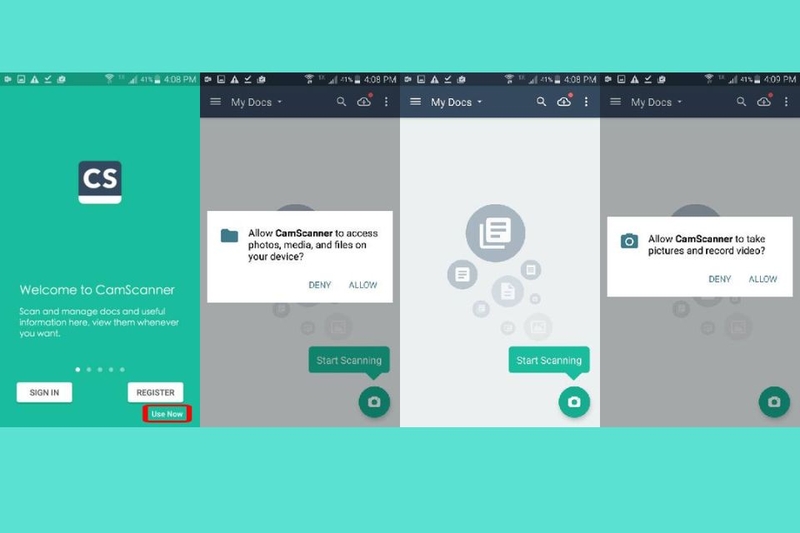Tap ALLOW on file access dialog
This screenshot has width=800, height=533.
[363, 285]
